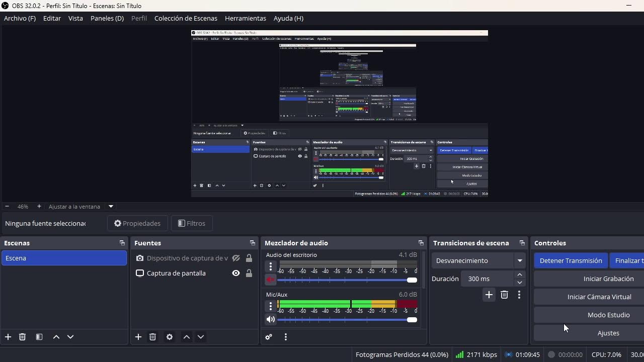Click the Audio del escritorio volume slider

pos(348,280)
